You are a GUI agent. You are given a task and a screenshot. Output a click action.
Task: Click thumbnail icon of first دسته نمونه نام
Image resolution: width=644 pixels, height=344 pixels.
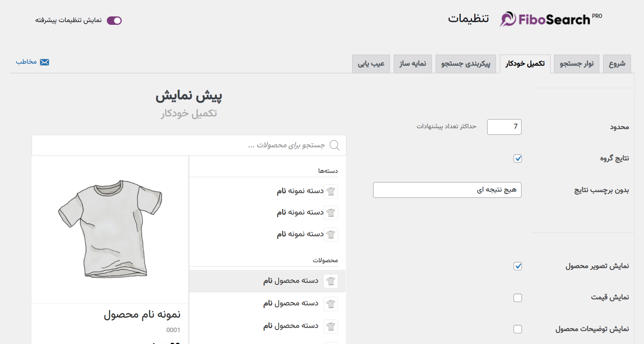(331, 191)
